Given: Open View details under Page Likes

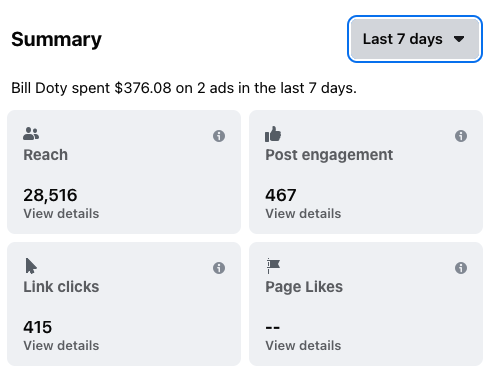Looking at the screenshot, I should pyautogui.click(x=303, y=345).
